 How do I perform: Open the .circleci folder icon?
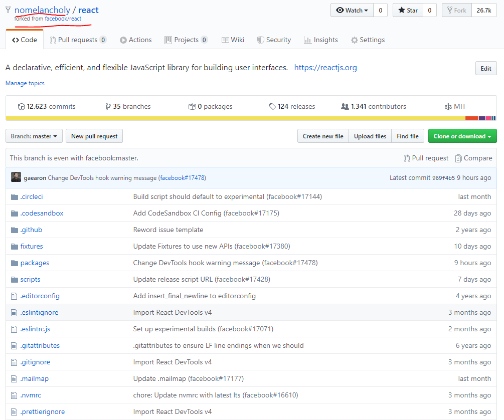(15, 196)
